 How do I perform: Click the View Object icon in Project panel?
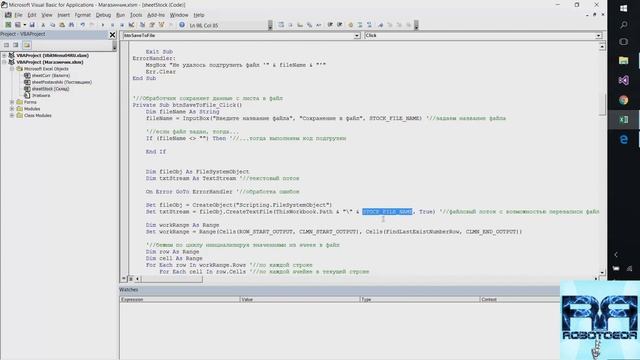pos(16,45)
